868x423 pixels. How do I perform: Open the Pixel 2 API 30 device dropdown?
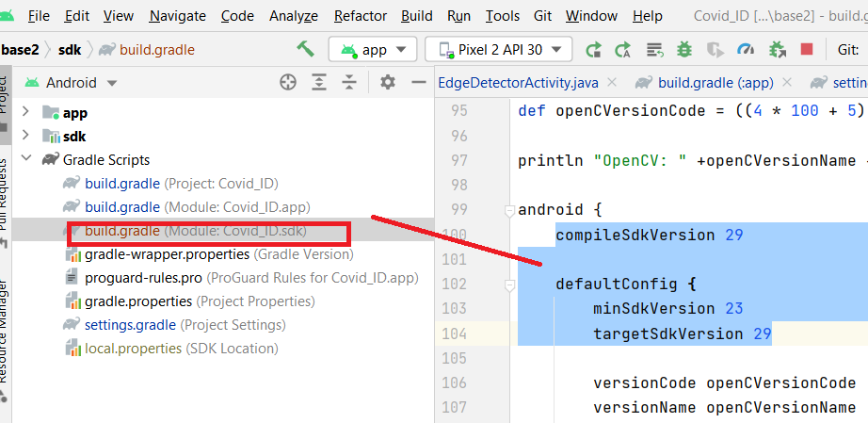coord(499,50)
